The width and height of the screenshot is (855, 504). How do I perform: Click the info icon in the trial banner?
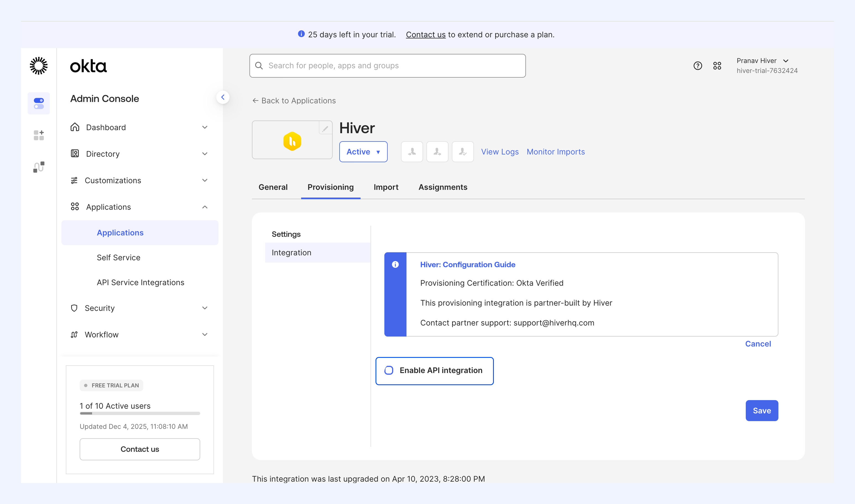(x=301, y=34)
